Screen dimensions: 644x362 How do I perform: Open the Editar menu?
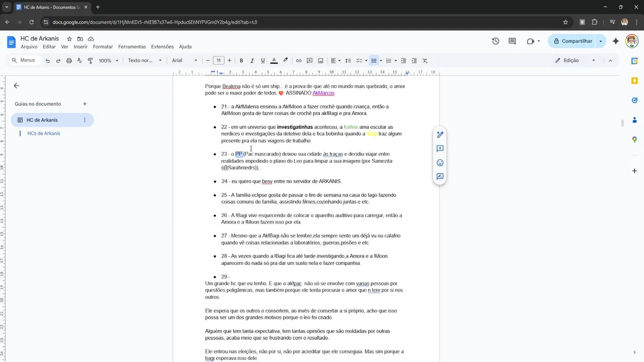(49, 47)
